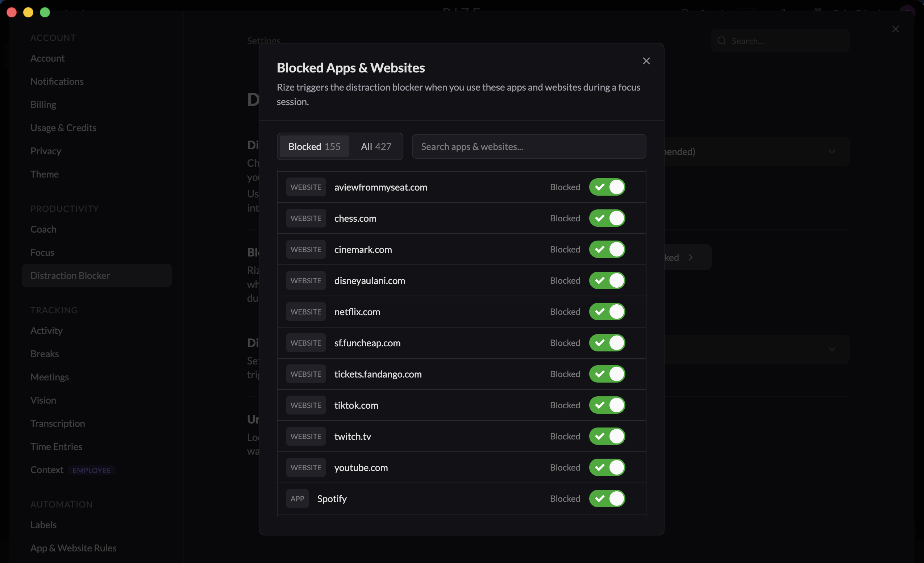
Task: Toggle the twitch.tv blocked switch
Action: click(x=607, y=436)
